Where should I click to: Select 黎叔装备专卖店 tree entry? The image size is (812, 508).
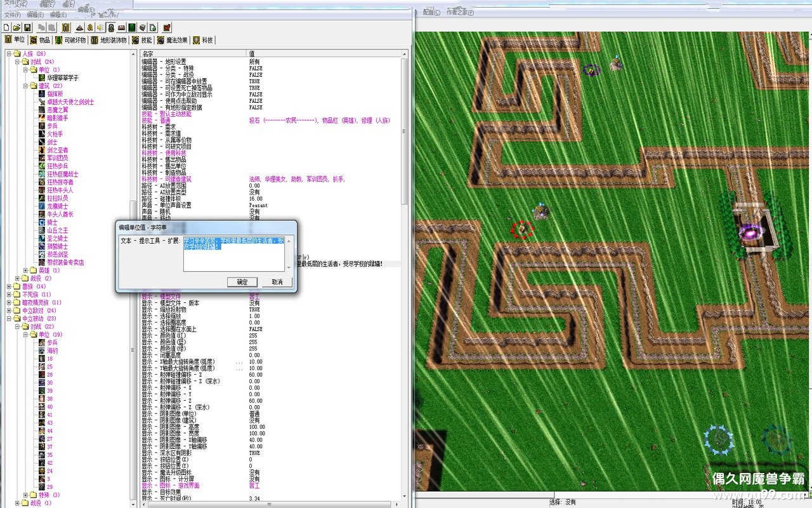click(65, 262)
